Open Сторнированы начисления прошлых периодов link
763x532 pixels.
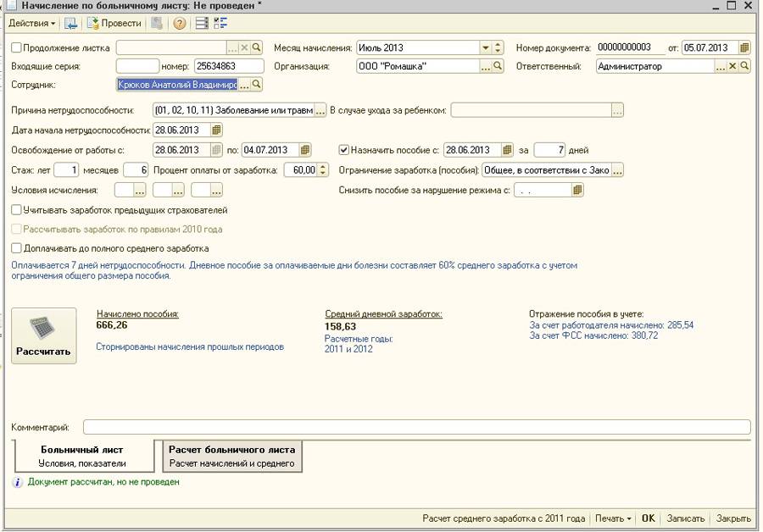[190, 346]
